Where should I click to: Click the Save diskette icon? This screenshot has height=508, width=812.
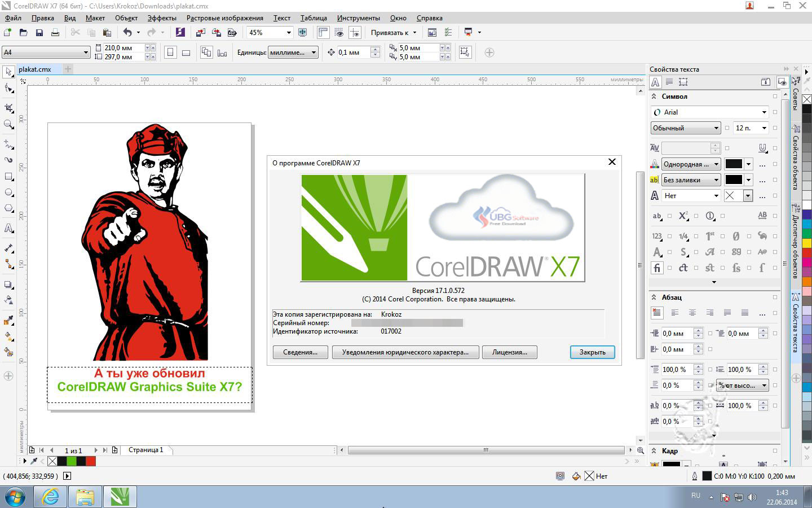coord(39,32)
